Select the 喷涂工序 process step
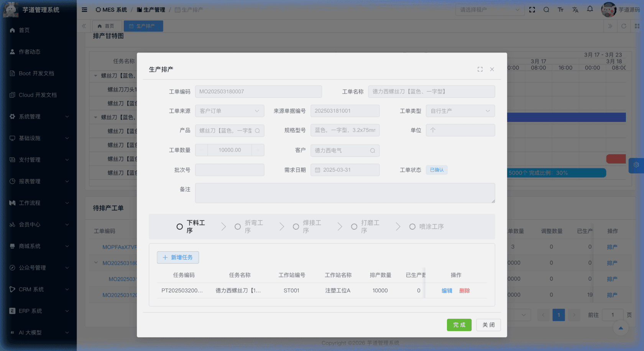Viewport: 644px width, 351px height. click(x=427, y=227)
